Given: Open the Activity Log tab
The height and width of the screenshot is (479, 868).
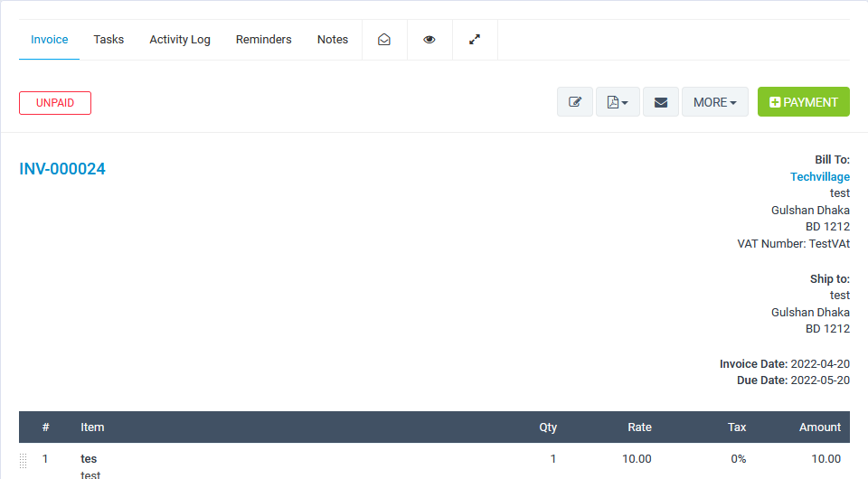Looking at the screenshot, I should (180, 40).
